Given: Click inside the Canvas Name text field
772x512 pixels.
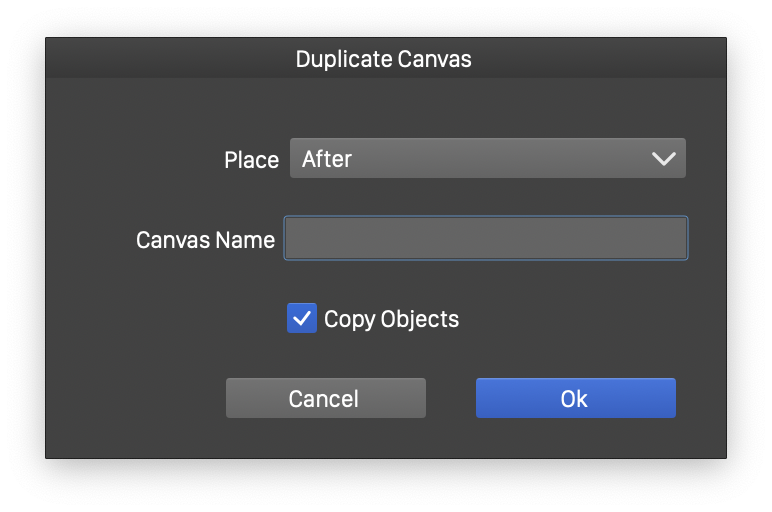Looking at the screenshot, I should [x=486, y=239].
